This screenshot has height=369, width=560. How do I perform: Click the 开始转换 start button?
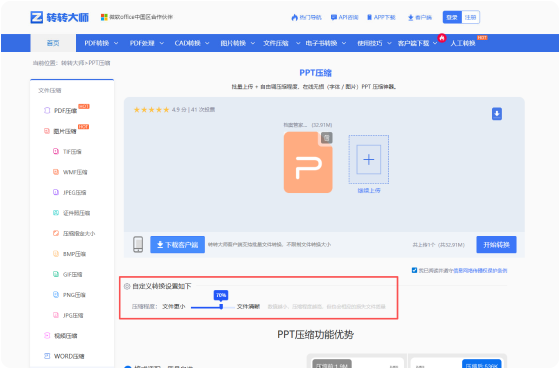496,245
